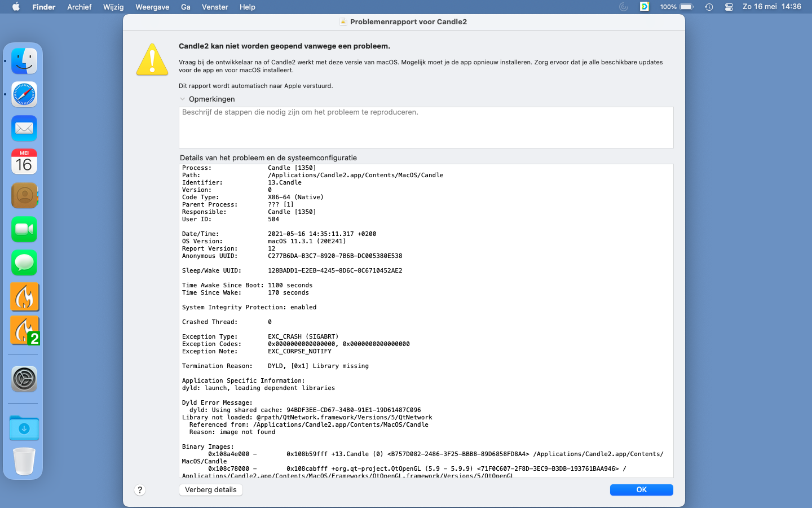Open the Trash in the Dock
Image resolution: width=812 pixels, height=508 pixels.
pyautogui.click(x=24, y=461)
